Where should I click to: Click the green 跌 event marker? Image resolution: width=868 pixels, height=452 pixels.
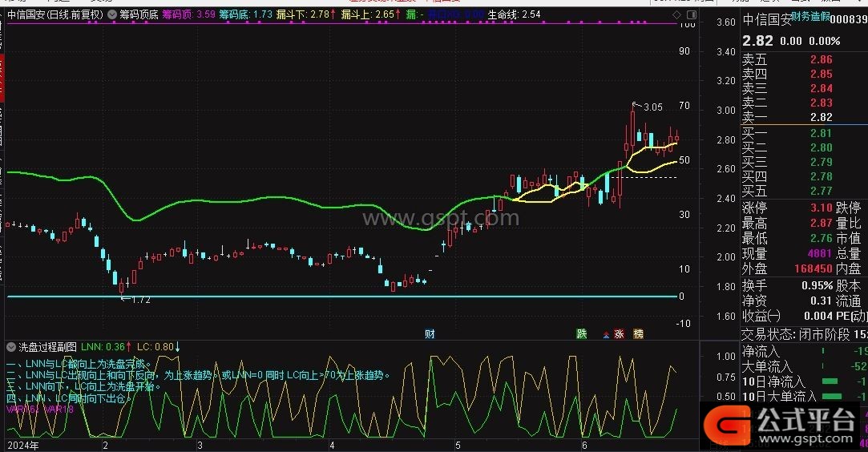point(581,333)
